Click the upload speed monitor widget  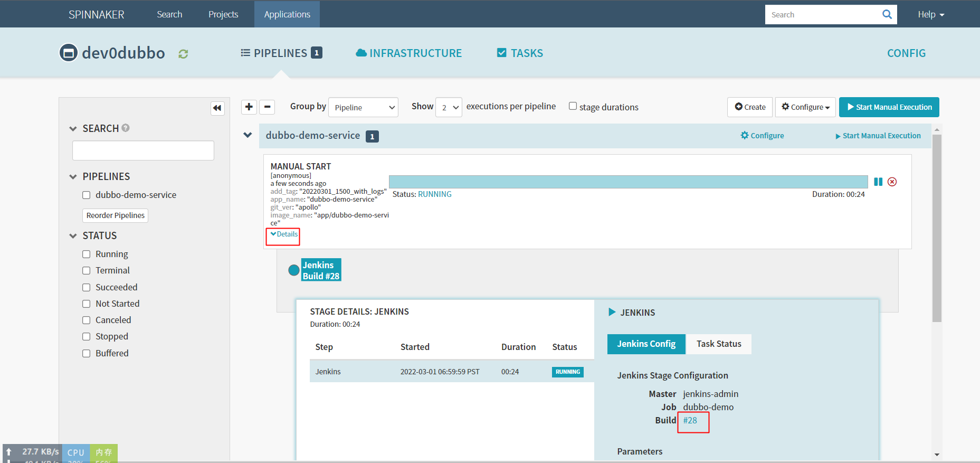[33, 453]
